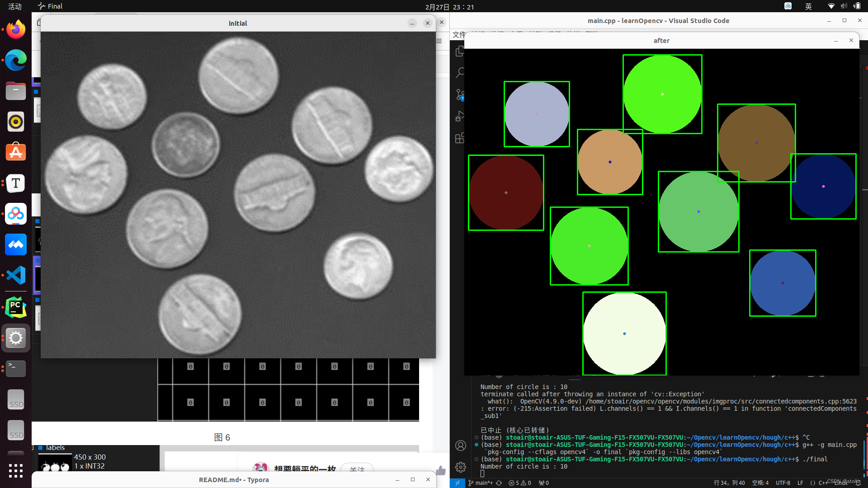Click README.md• - Typora title bar
Screen dimensions: 868x488
234,480
